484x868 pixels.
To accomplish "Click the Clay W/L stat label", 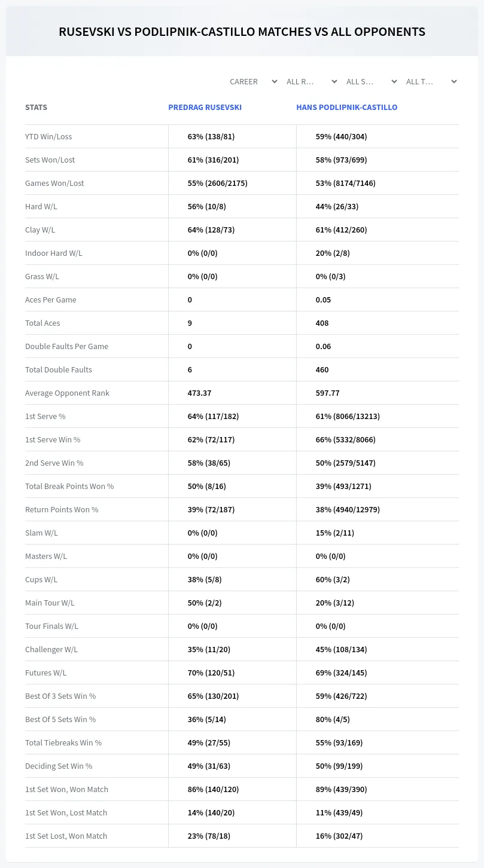I will [40, 230].
